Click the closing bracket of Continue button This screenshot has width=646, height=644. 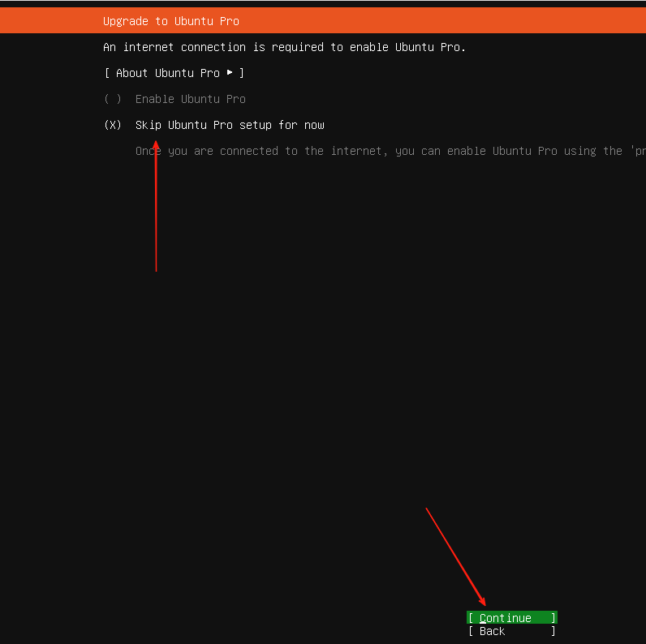click(x=553, y=618)
